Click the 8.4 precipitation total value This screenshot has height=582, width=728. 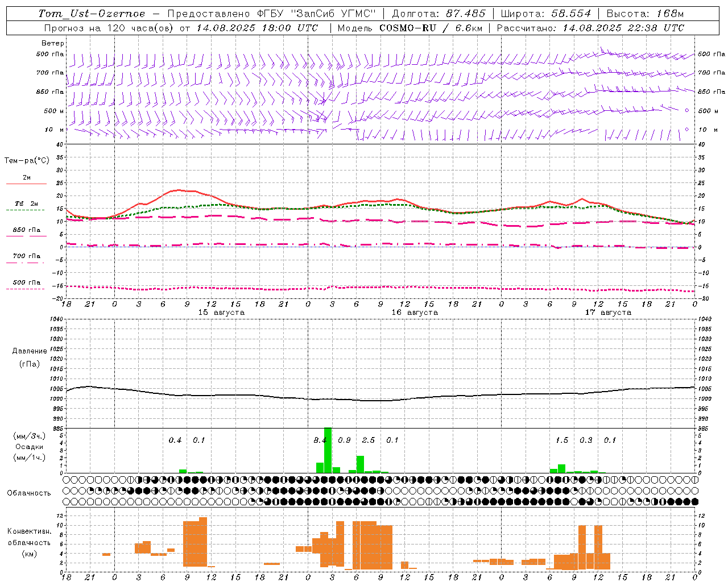[x=320, y=440]
